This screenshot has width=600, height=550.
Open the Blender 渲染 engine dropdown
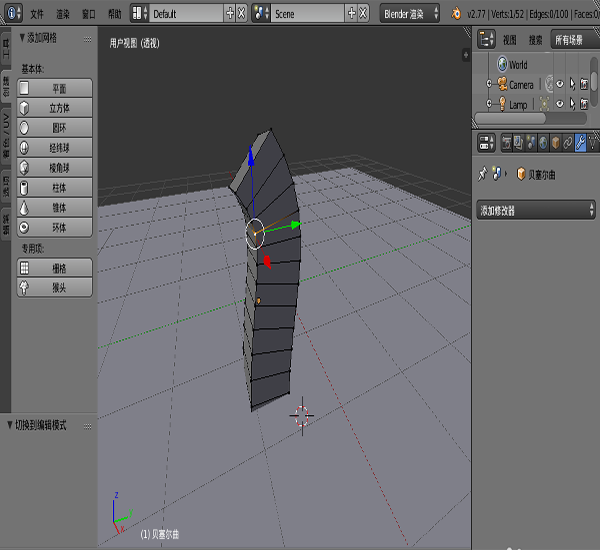tap(410, 14)
